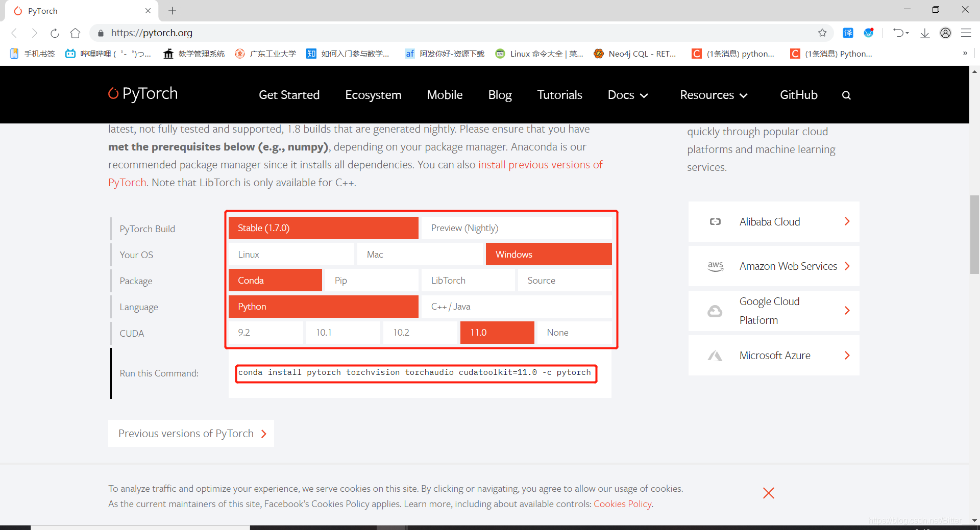This screenshot has height=530, width=980.
Task: Choose Windows as your OS
Action: pos(549,254)
